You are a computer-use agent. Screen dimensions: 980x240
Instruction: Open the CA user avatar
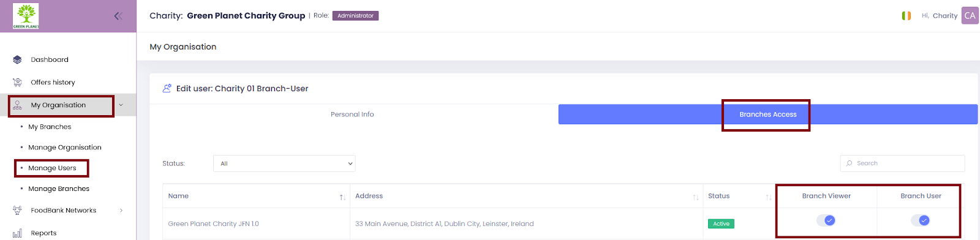coord(970,16)
